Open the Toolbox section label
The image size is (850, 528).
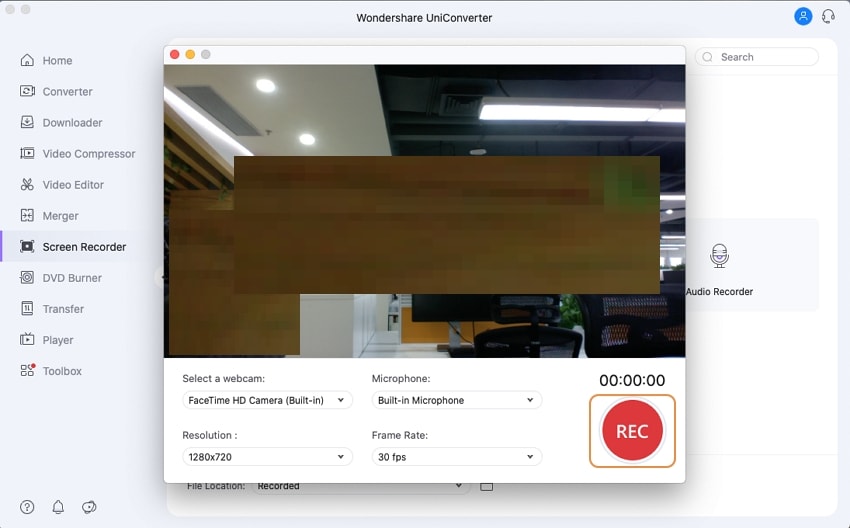click(x=62, y=371)
